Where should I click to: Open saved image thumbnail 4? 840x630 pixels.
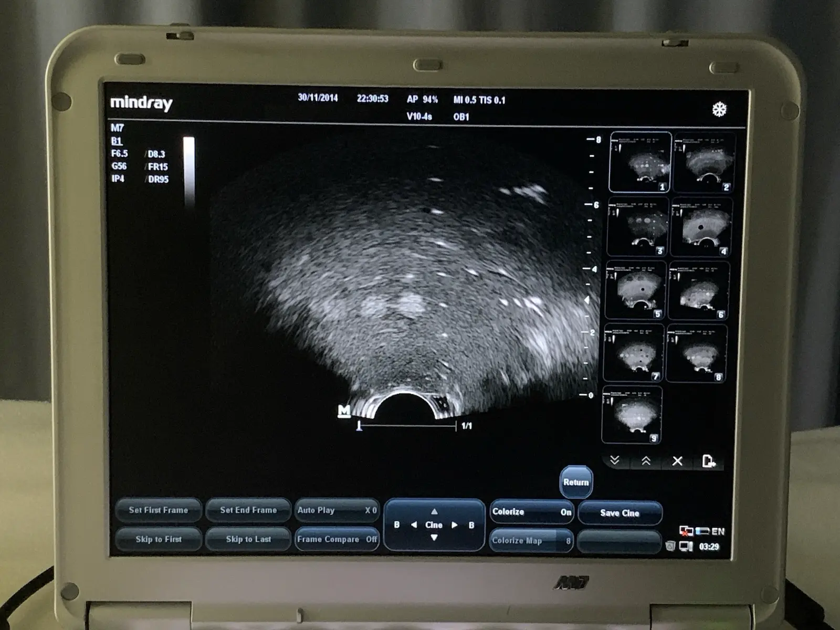pyautogui.click(x=701, y=227)
